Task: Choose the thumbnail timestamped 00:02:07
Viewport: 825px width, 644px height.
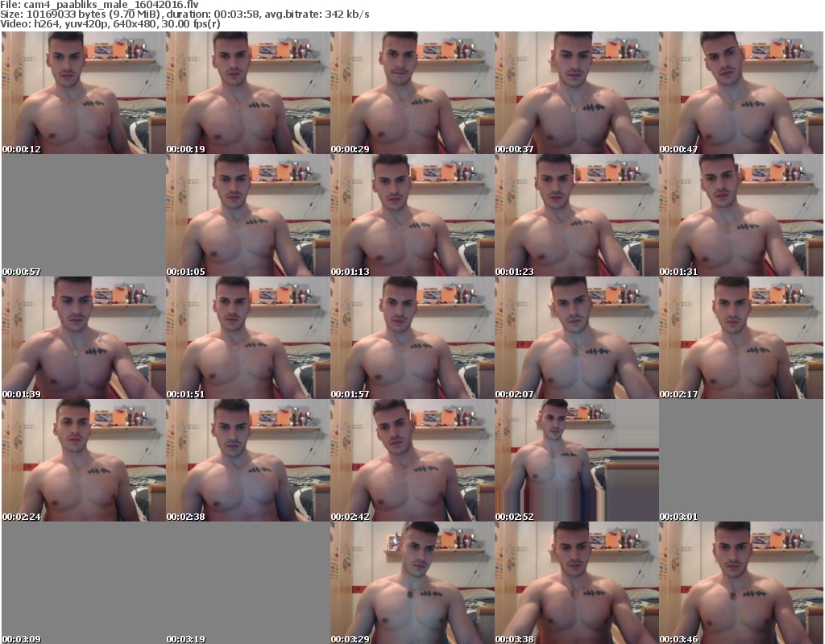Action: tap(577, 338)
